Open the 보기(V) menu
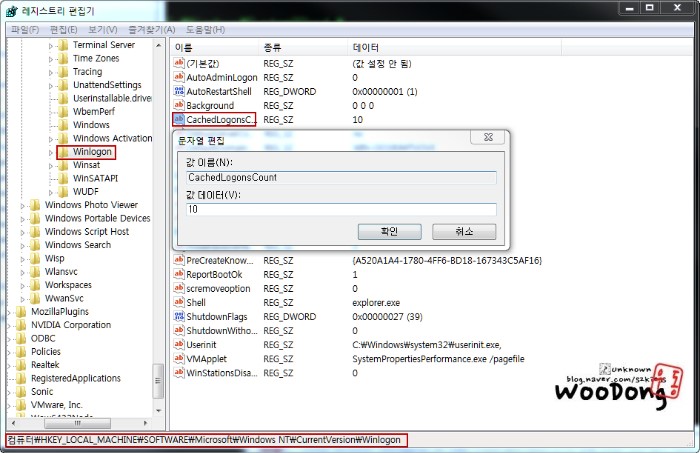This screenshot has height=453, width=700. pos(102,29)
